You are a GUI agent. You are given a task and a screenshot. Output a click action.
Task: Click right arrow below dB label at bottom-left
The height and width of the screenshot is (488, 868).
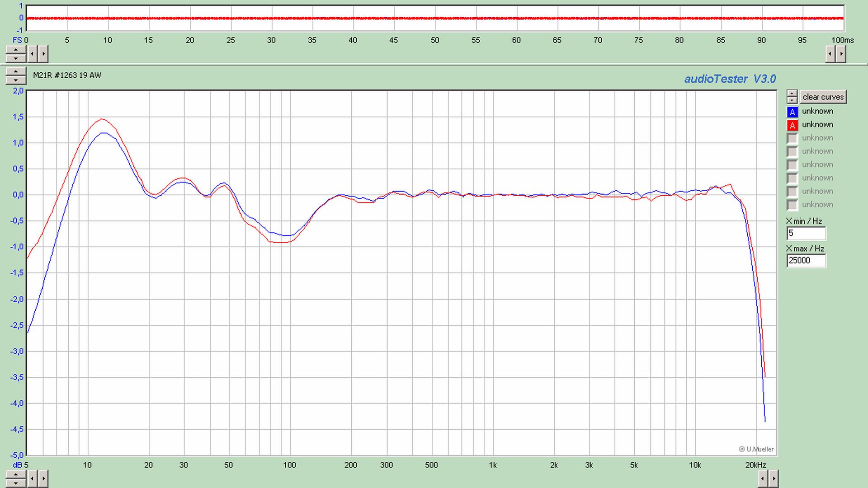click(43, 478)
